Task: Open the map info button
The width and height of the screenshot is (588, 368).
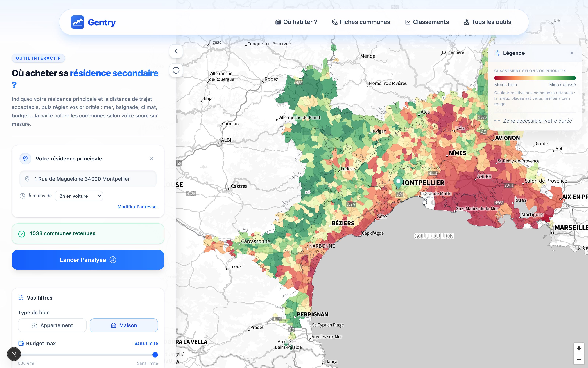Action: tap(176, 70)
